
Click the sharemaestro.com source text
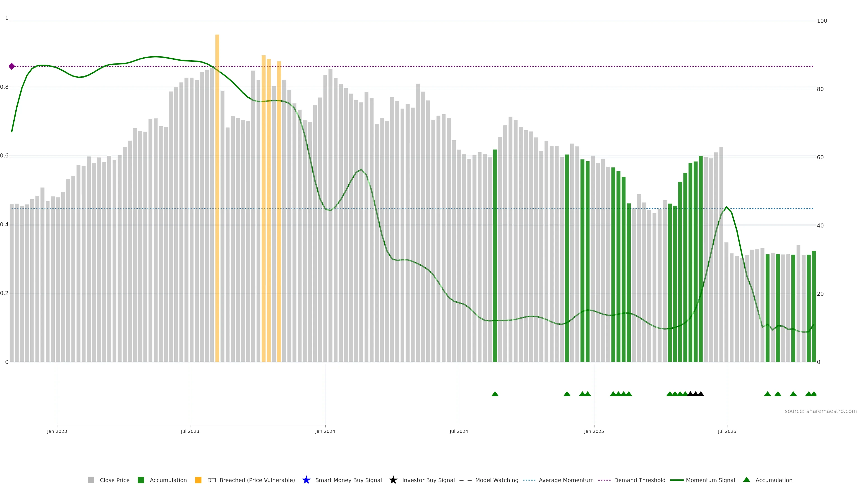pyautogui.click(x=820, y=411)
